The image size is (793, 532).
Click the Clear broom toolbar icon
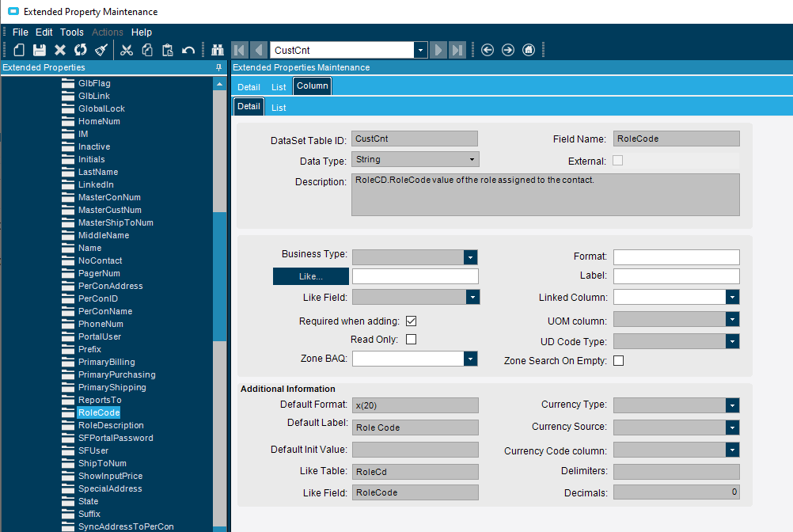click(101, 50)
